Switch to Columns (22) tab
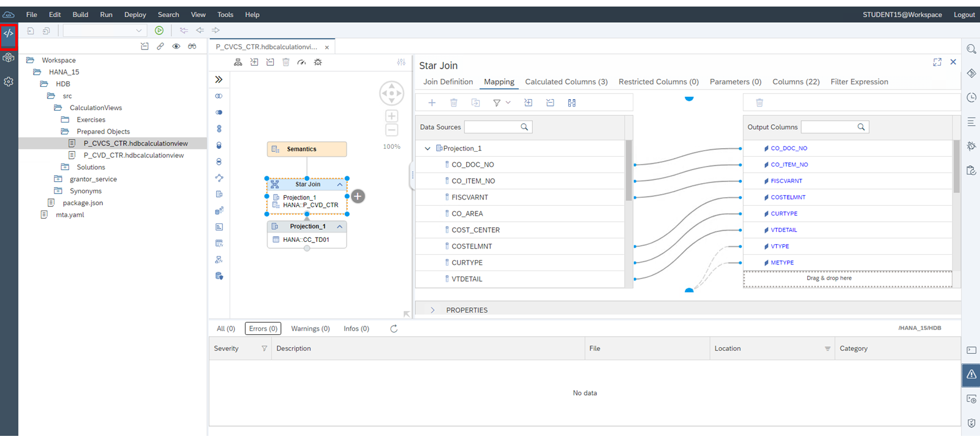This screenshot has height=442, width=980. tap(796, 82)
